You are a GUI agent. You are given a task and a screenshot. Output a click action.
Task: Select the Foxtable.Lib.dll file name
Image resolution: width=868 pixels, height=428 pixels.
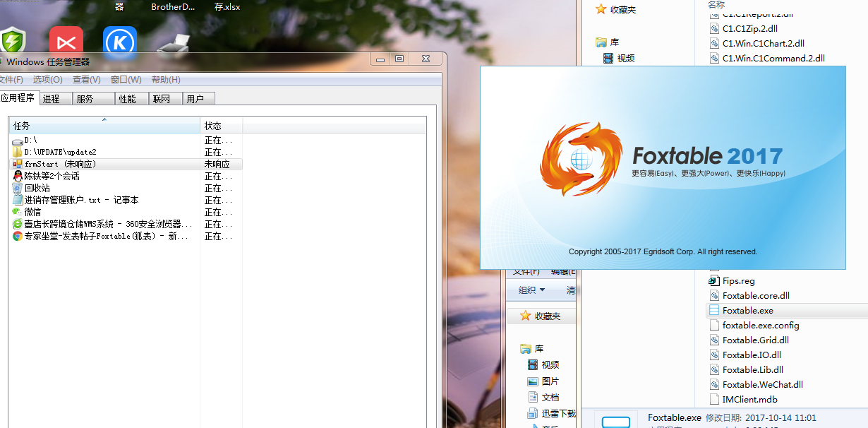point(753,370)
